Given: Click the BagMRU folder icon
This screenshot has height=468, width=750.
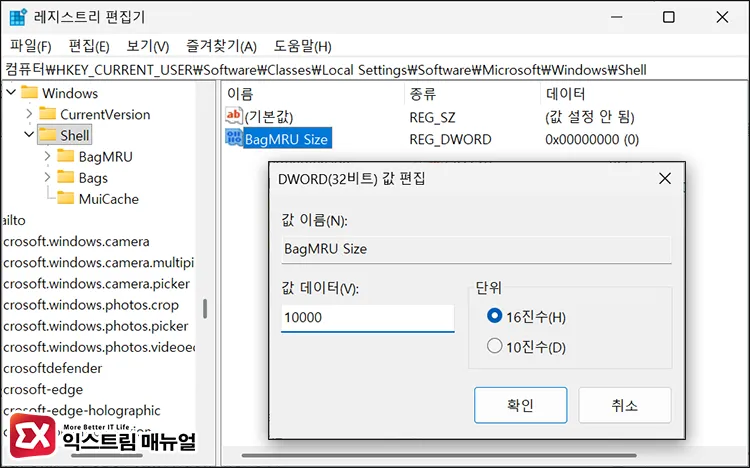Looking at the screenshot, I should (x=66, y=156).
